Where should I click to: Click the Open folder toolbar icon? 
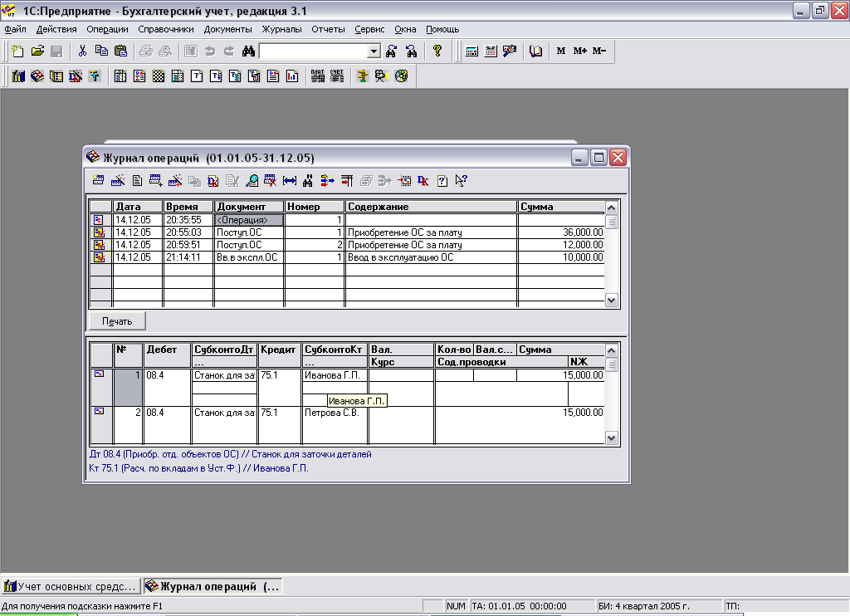(x=37, y=51)
